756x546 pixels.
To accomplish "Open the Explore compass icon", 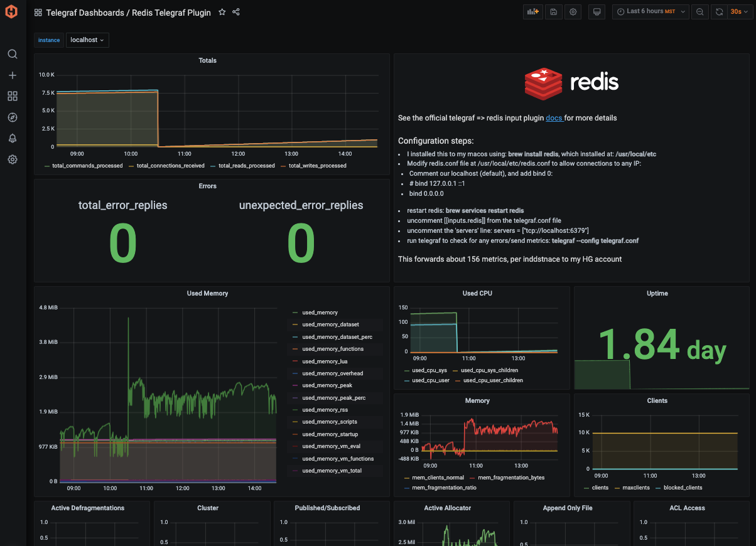I will [x=12, y=117].
